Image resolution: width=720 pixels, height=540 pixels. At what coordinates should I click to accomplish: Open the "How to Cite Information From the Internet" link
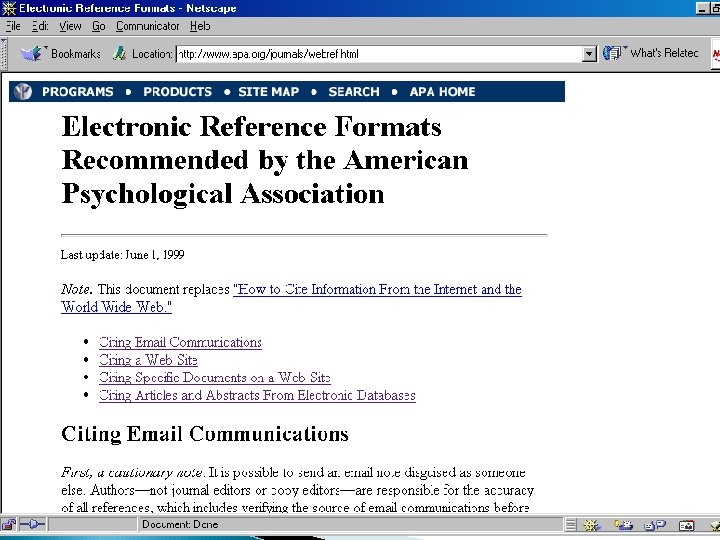291,298
